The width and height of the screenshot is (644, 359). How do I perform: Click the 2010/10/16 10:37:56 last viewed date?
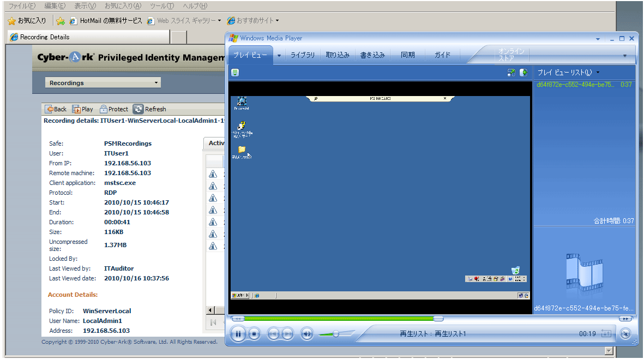[x=136, y=278]
